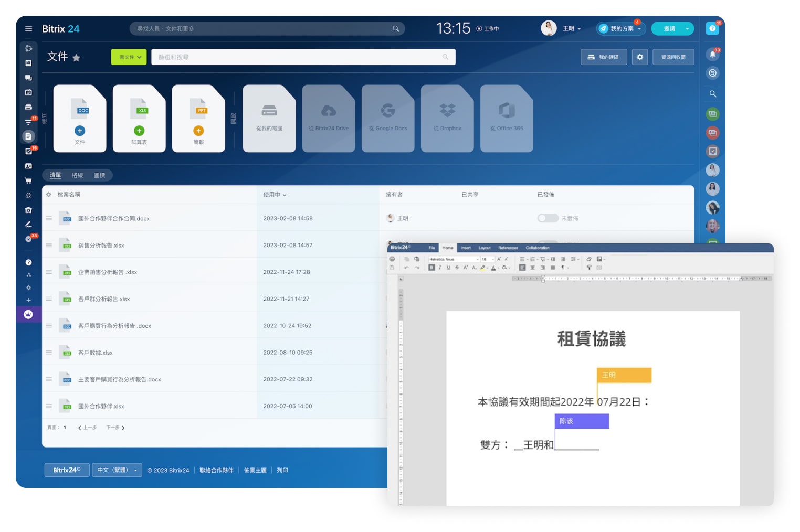Open the Insert tab in the document editor
Image resolution: width=800 pixels, height=532 pixels.
[x=466, y=248]
